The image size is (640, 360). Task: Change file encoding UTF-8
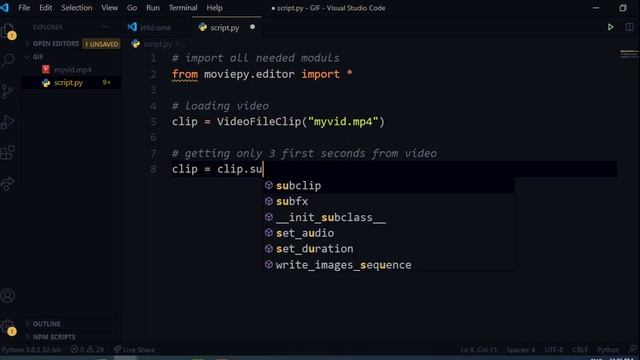tap(553, 349)
